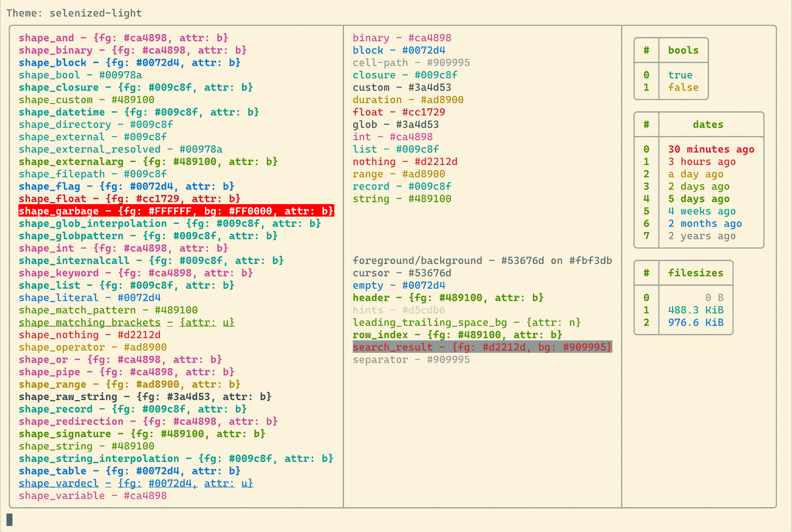Click string - #489100 entry
This screenshot has width=792, height=532.
(x=402, y=199)
